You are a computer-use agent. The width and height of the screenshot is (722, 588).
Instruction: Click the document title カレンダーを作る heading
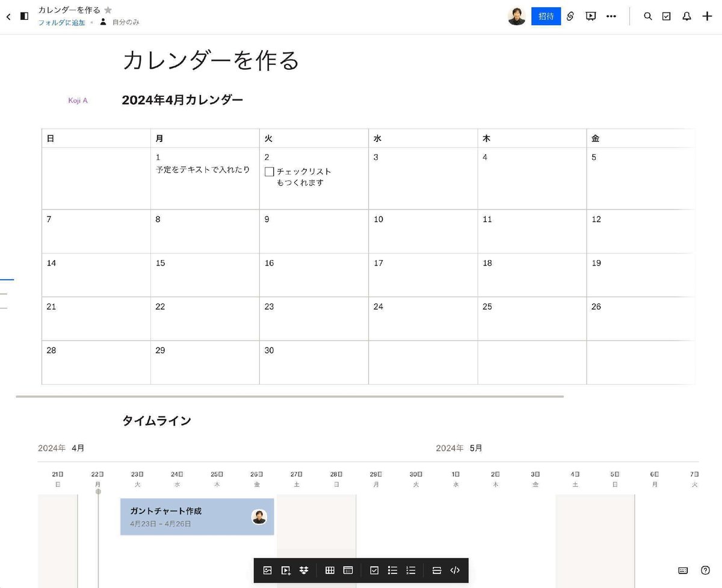(x=211, y=61)
